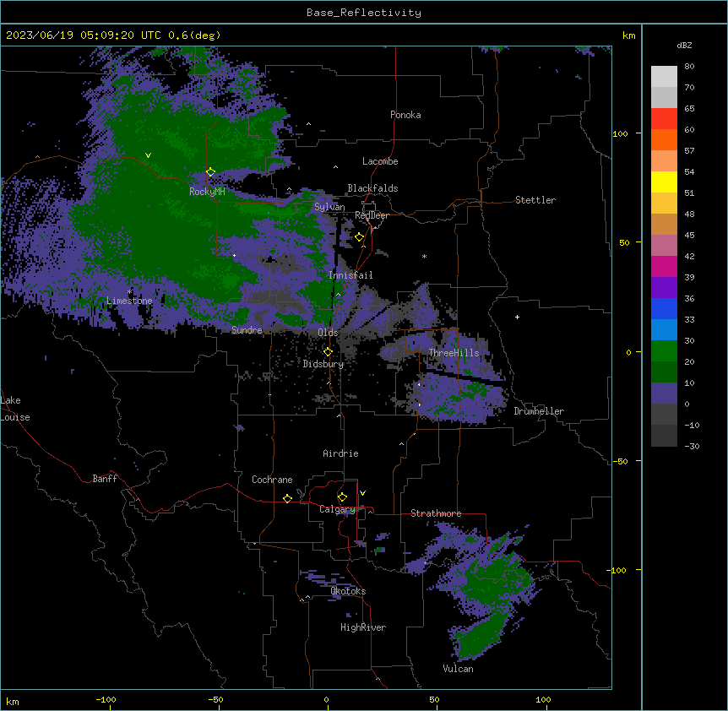The height and width of the screenshot is (711, 728).
Task: Click the yellow diamond marker south of RedDeer
Action: [x=360, y=237]
